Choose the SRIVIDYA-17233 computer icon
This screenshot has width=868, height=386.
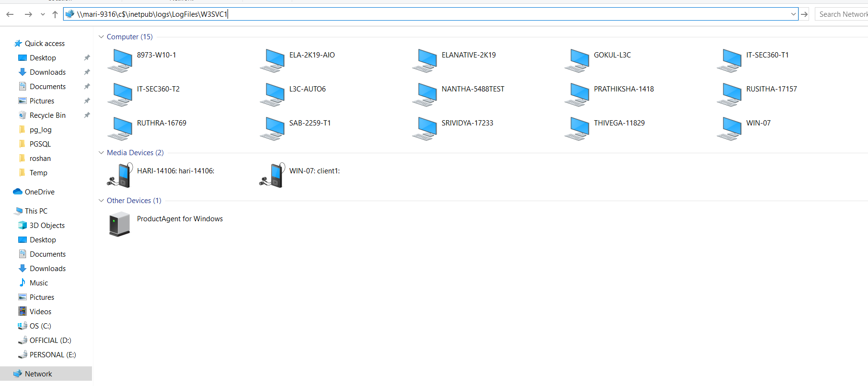[425, 129]
